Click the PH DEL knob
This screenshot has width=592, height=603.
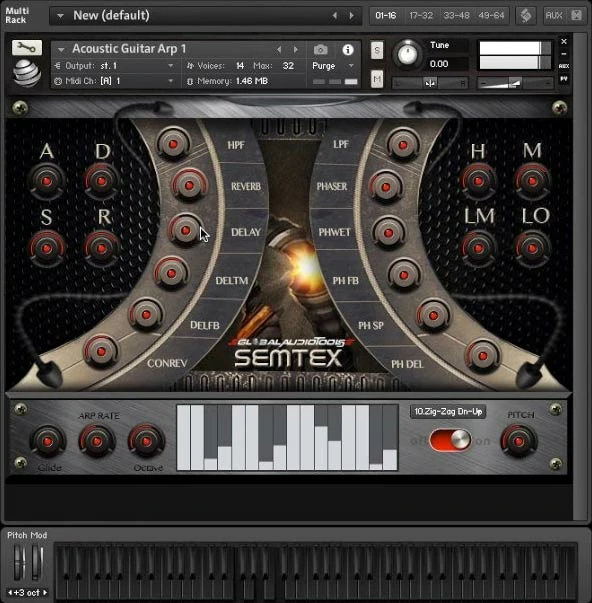tap(482, 356)
